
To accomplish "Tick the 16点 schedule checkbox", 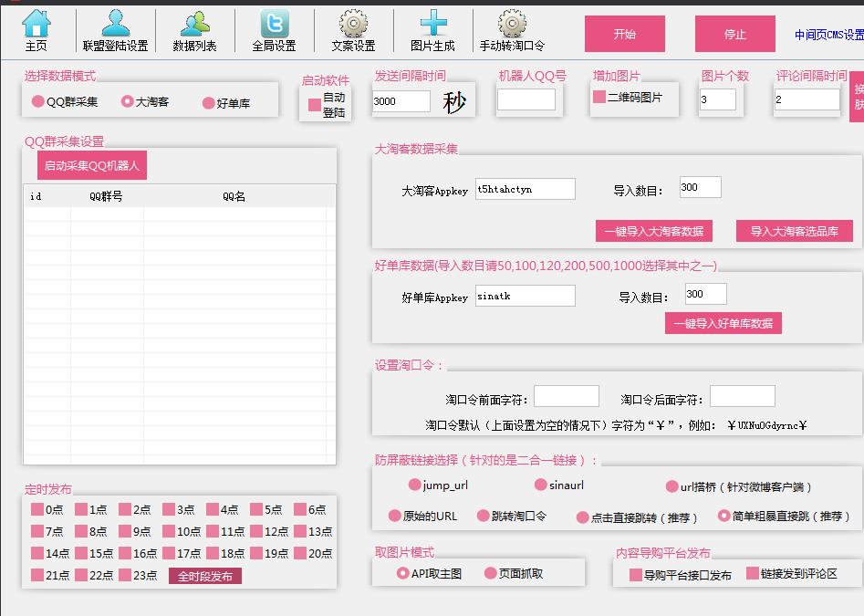I will point(125,553).
